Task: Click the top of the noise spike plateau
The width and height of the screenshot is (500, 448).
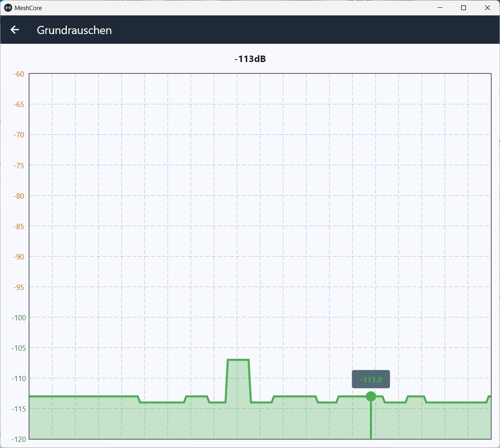Action: point(238,360)
